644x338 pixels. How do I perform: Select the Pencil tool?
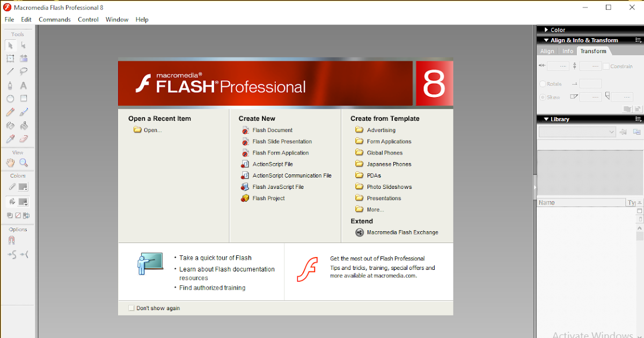[x=10, y=112]
